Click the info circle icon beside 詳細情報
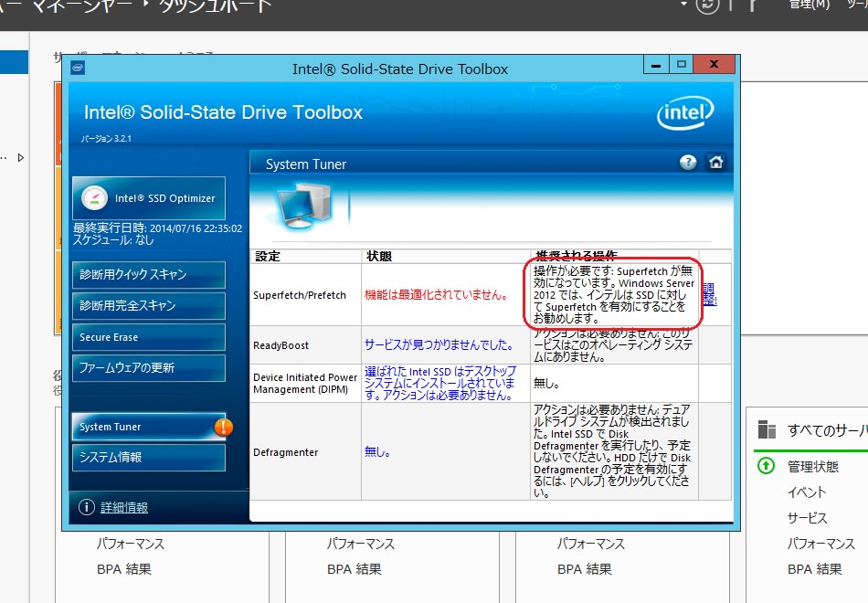The width and height of the screenshot is (868, 603). pos(87,507)
